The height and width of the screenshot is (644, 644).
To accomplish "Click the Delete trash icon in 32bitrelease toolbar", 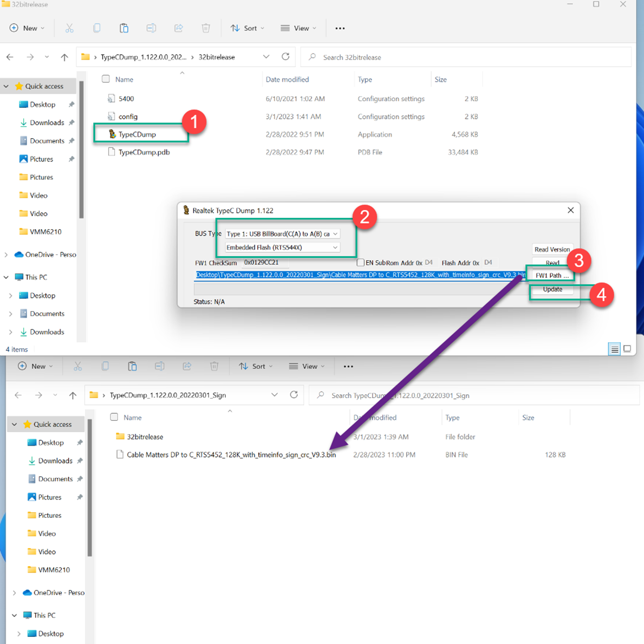I will [206, 28].
